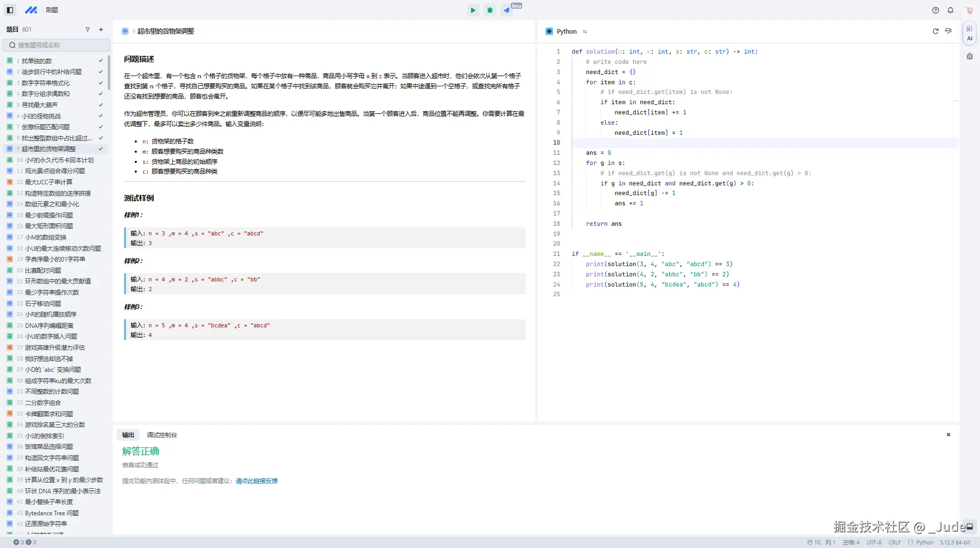Open problem 36 饭馆菜品选择问题
This screenshot has width=980, height=548.
(x=55, y=447)
